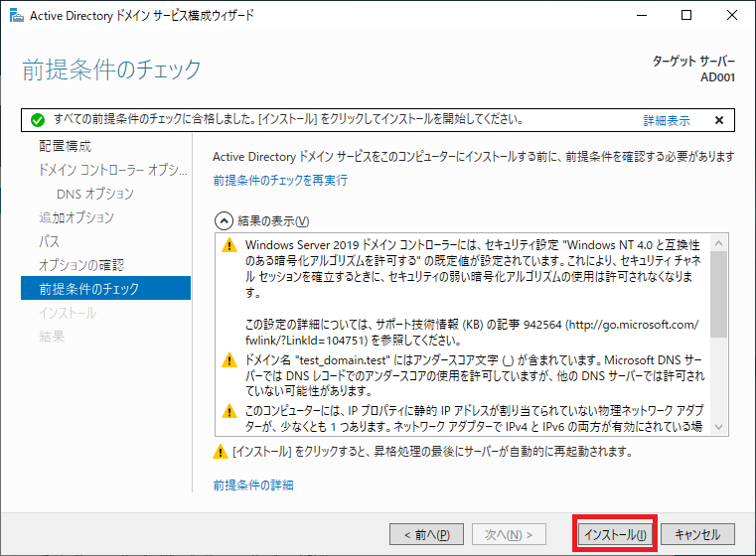
Task: Minimize the wizard window
Action: pyautogui.click(x=642, y=16)
